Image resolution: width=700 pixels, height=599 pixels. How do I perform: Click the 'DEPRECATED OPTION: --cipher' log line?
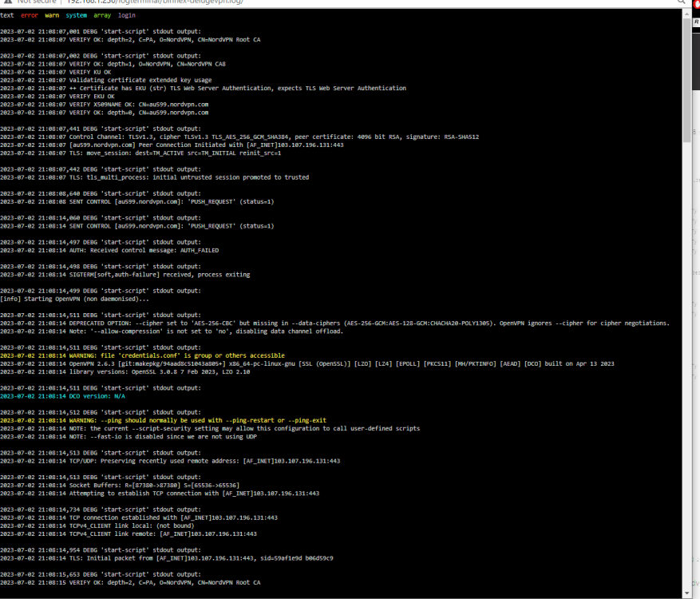(334, 323)
